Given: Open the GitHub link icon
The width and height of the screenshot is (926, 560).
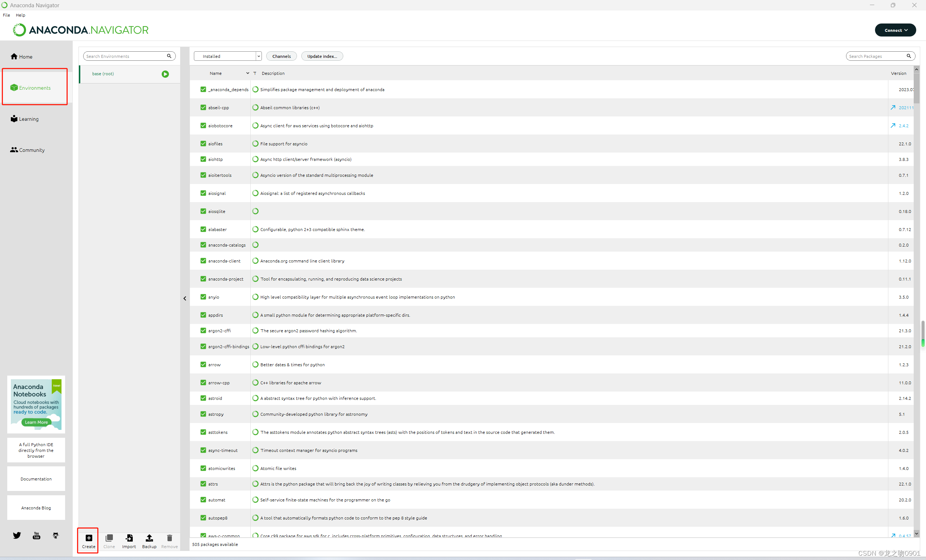Looking at the screenshot, I should [56, 535].
